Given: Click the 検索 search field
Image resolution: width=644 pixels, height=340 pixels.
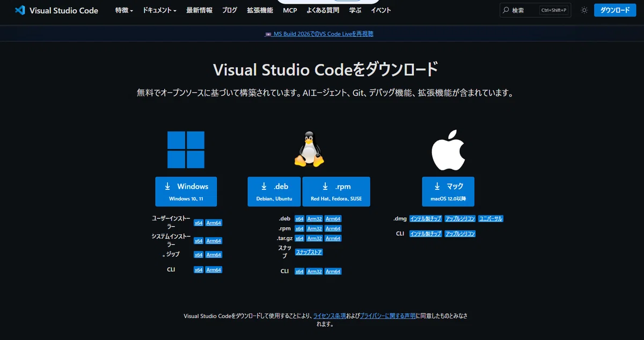Looking at the screenshot, I should (x=536, y=10).
